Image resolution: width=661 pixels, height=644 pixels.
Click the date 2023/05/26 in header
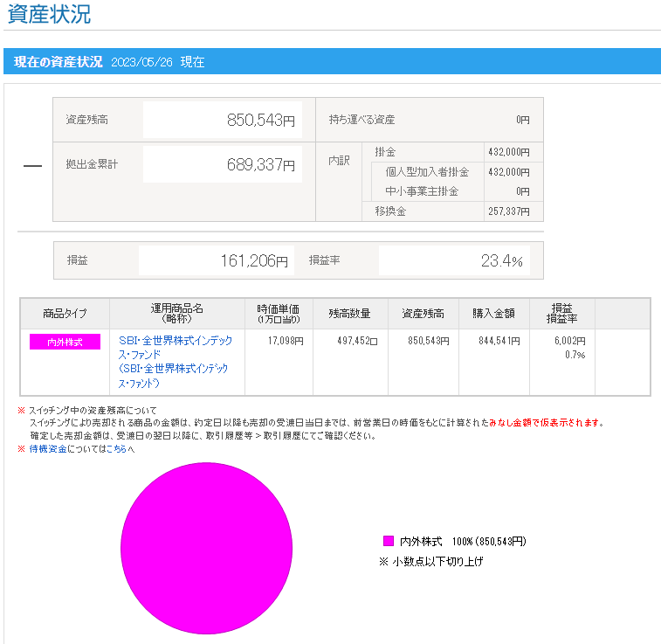(x=141, y=62)
